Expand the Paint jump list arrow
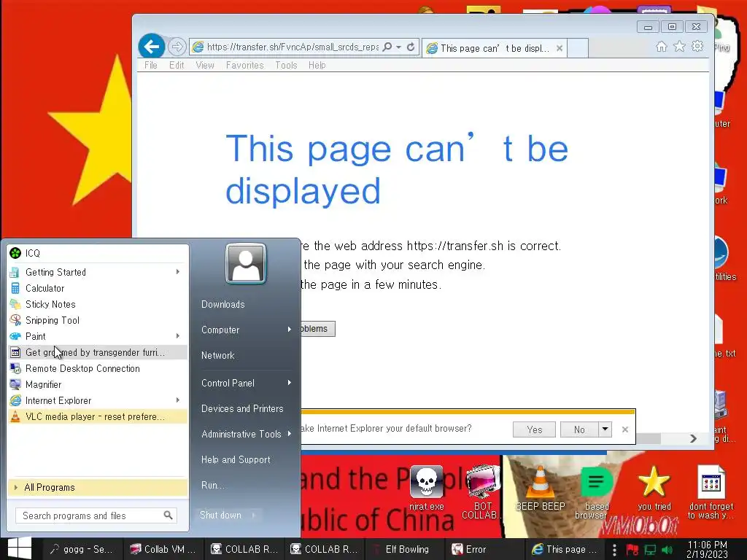The width and height of the screenshot is (747, 560). (x=178, y=336)
